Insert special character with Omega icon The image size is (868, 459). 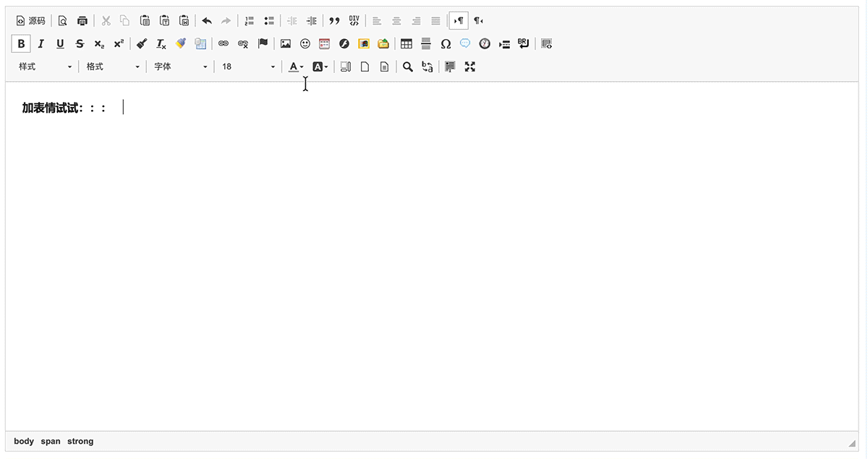click(x=446, y=44)
